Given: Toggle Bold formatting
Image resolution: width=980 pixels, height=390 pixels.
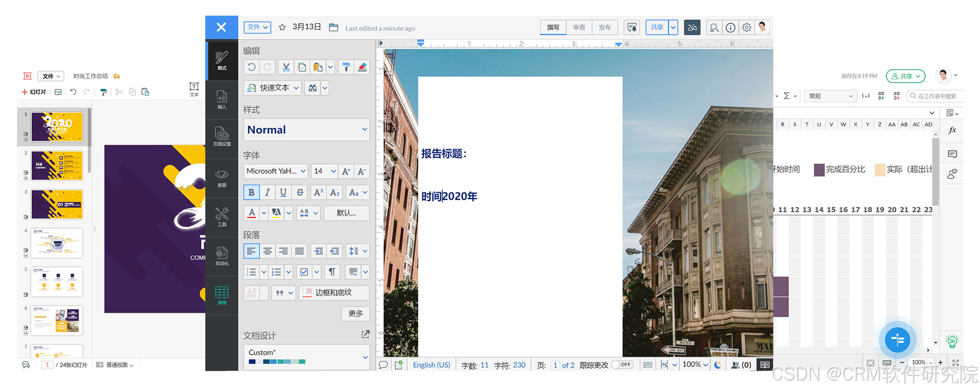Looking at the screenshot, I should tap(252, 192).
